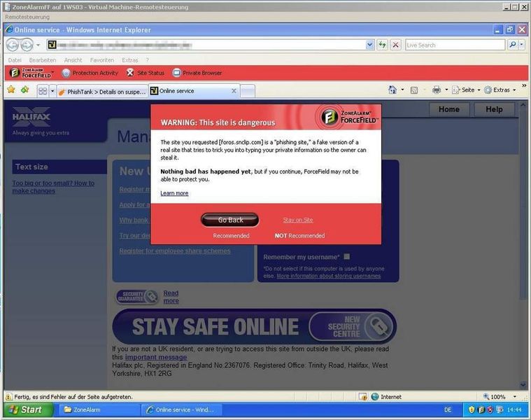
Task: Open the tab list dropdown arrow
Action: 52,91
